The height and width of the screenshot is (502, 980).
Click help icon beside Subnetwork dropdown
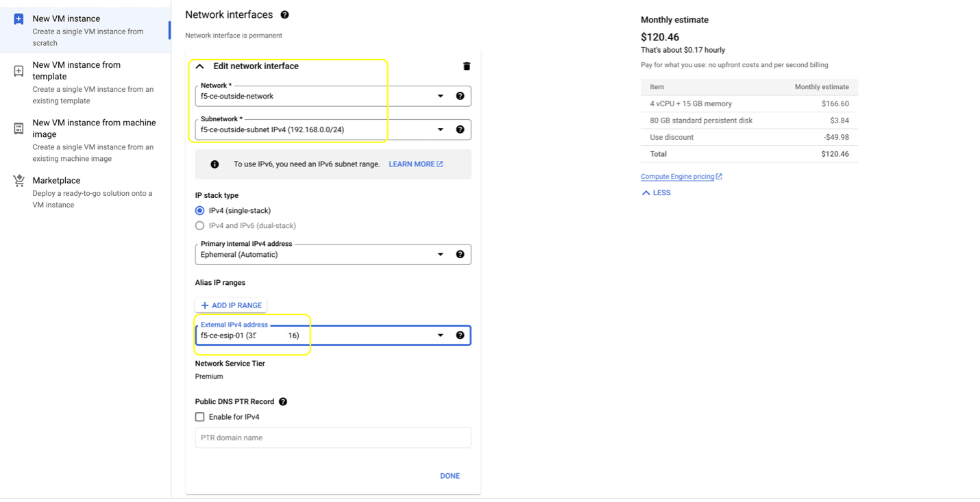click(460, 129)
